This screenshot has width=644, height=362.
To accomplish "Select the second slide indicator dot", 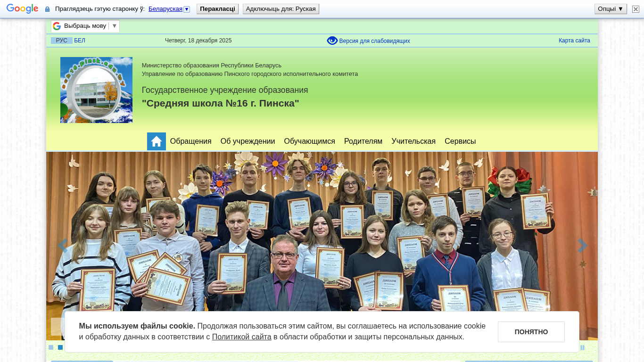I will pos(60,347).
